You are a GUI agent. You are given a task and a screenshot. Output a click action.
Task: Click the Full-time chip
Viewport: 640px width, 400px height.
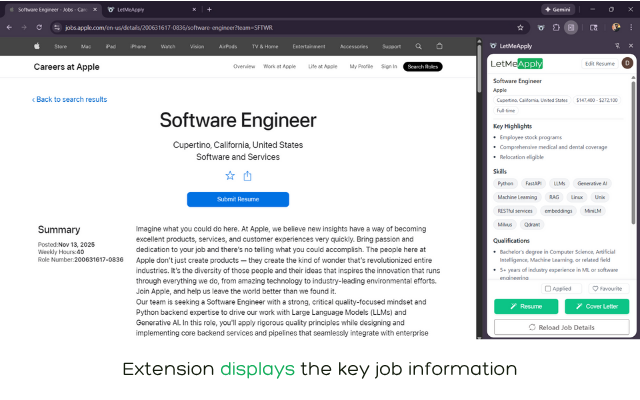point(506,111)
